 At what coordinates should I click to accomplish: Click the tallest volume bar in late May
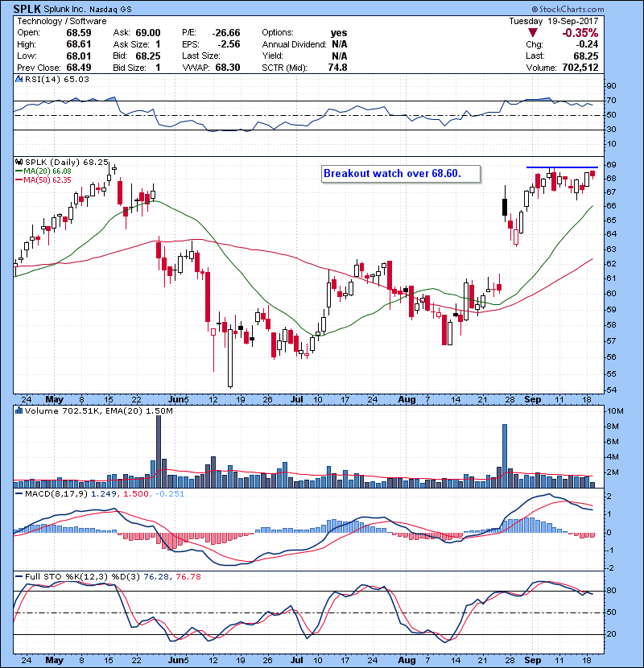click(159, 452)
